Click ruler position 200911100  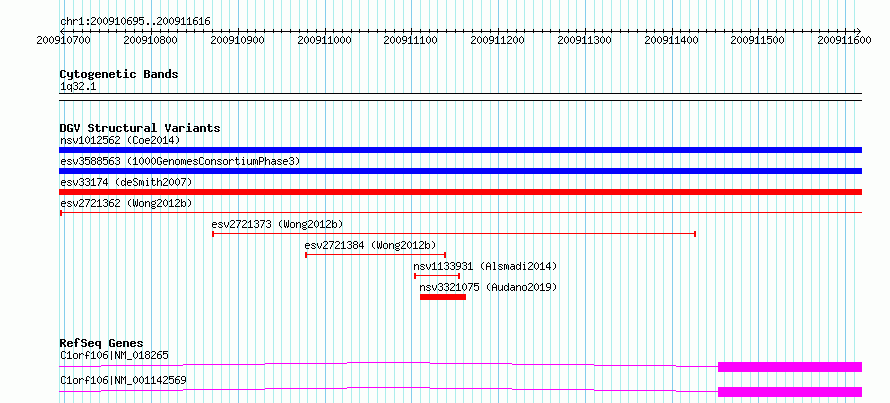[411, 40]
